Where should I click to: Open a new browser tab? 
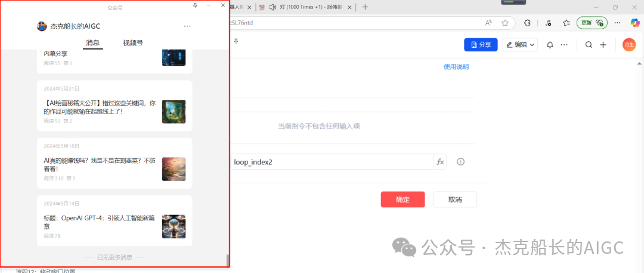(365, 7)
